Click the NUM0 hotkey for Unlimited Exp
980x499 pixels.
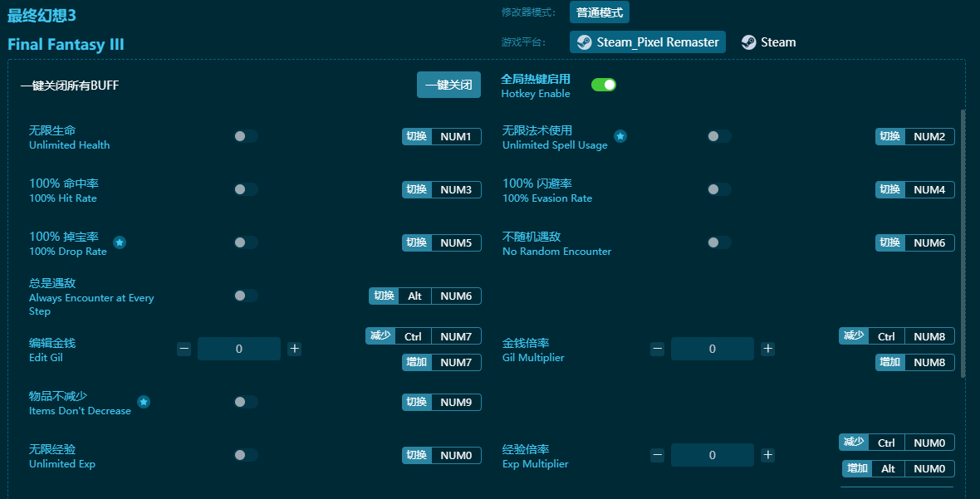(456, 455)
